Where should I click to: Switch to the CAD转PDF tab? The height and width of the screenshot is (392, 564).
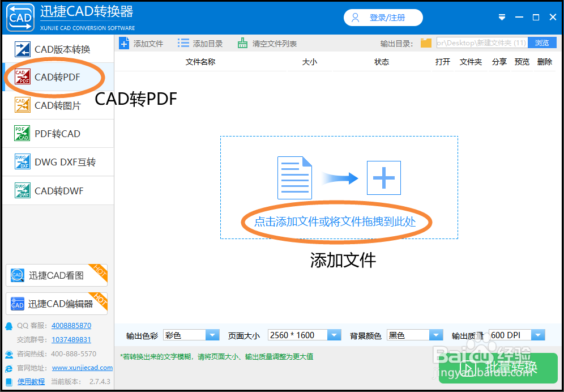[57, 77]
